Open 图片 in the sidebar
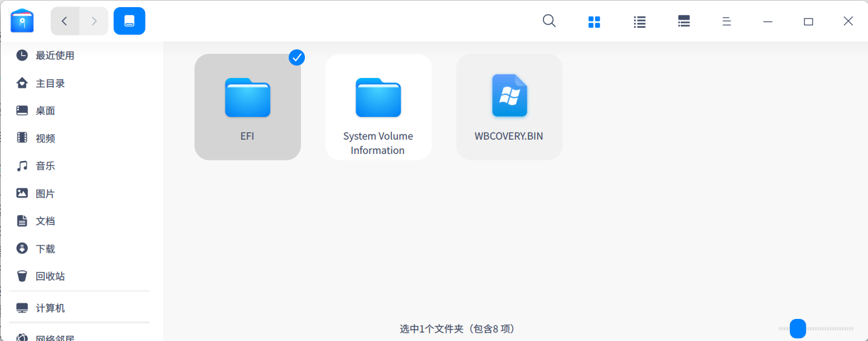Screen dimensions: 868x341 [45, 194]
